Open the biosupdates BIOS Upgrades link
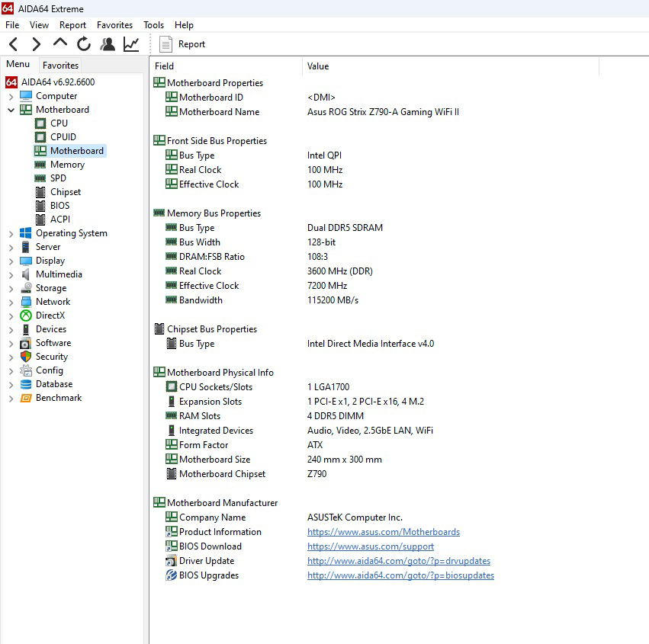This screenshot has width=649, height=644. (x=400, y=575)
